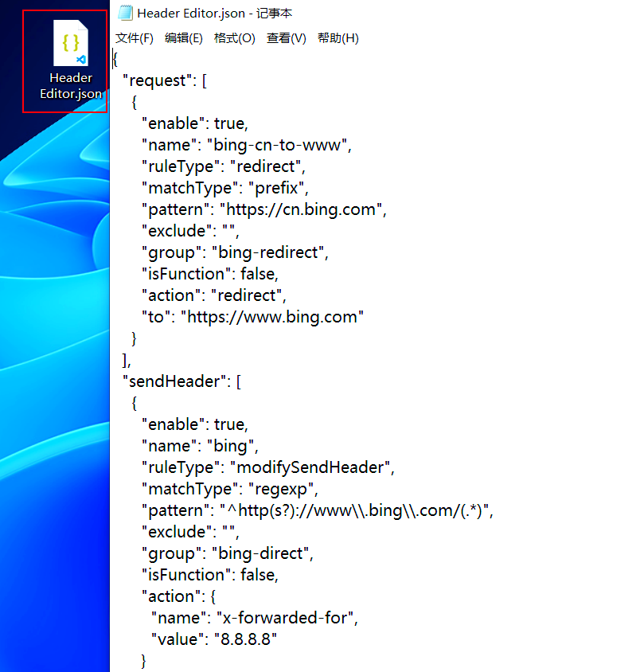640x672 pixels.
Task: Click the "group": "bing-direct" line
Action: point(228,553)
